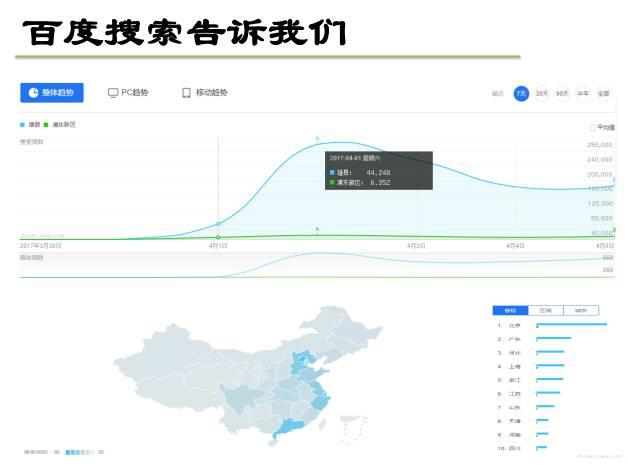Select the 区域 region tab
Screen dimensions: 628x465
click(x=545, y=310)
